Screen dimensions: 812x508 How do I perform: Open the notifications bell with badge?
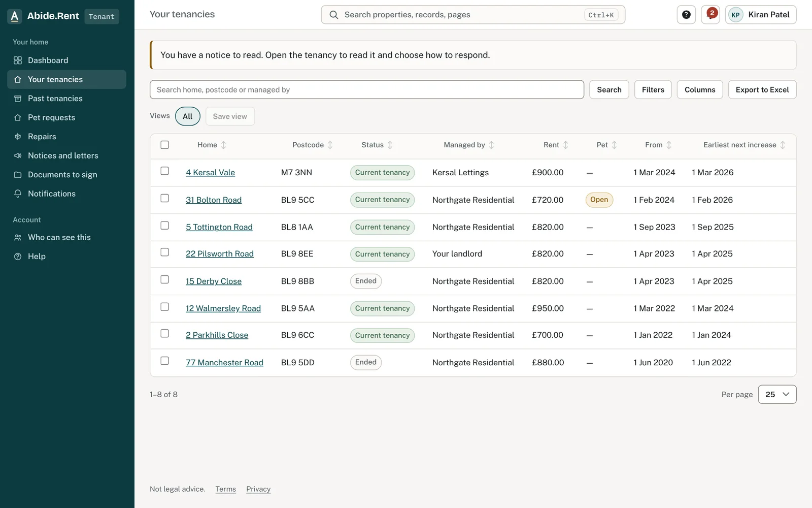pos(710,15)
